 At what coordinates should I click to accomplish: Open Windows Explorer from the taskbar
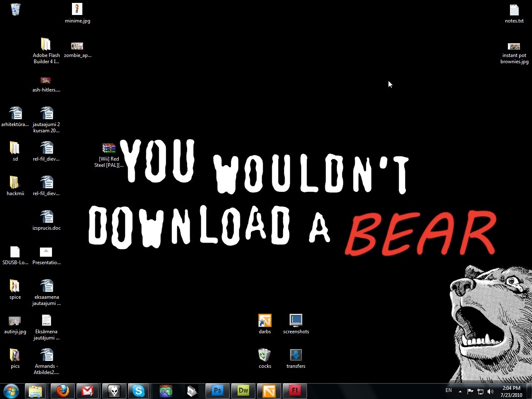coord(36,391)
